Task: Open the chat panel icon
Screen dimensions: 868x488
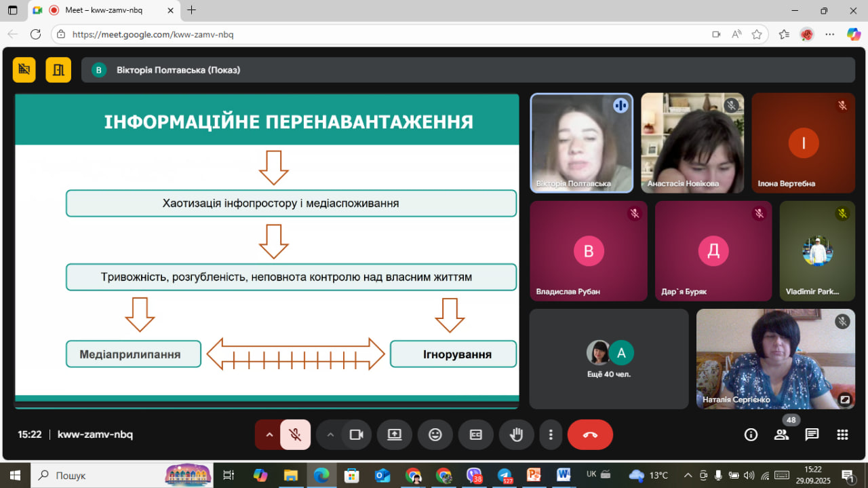Action: 812,435
